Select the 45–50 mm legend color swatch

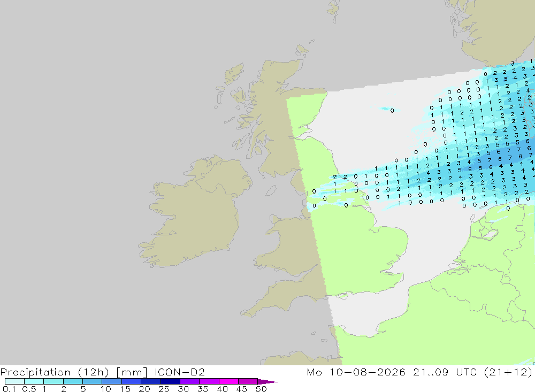(x=248, y=381)
